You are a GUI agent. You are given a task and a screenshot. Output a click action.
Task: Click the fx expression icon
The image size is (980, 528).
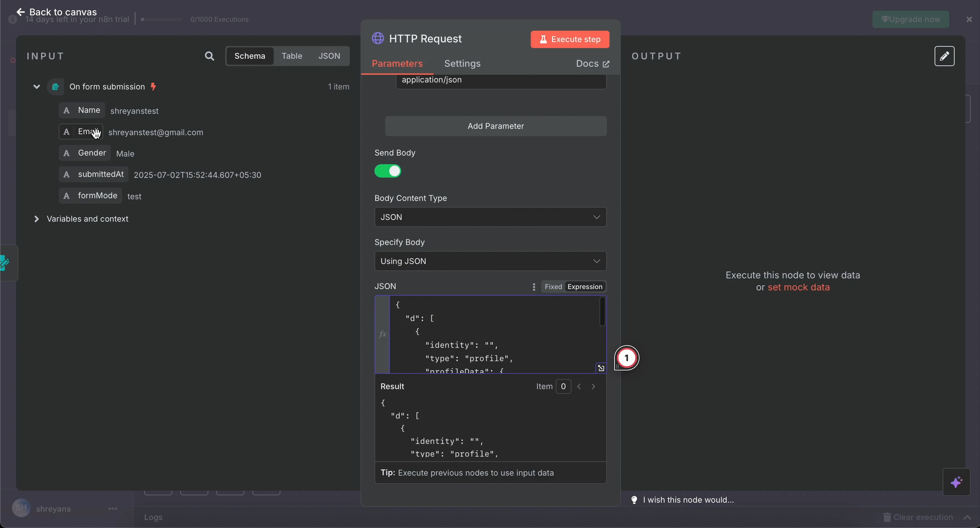coord(382,334)
